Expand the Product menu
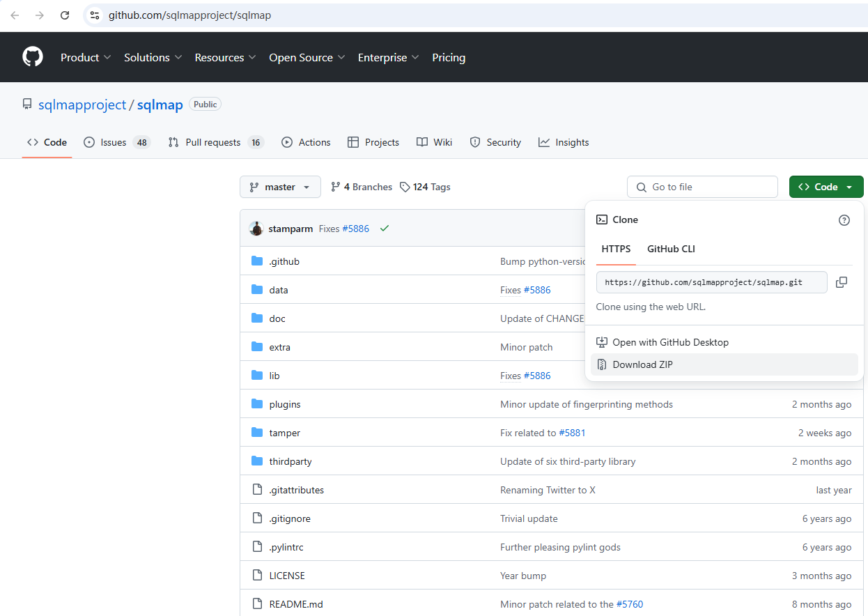Viewport: 868px width, 616px height. [x=86, y=58]
